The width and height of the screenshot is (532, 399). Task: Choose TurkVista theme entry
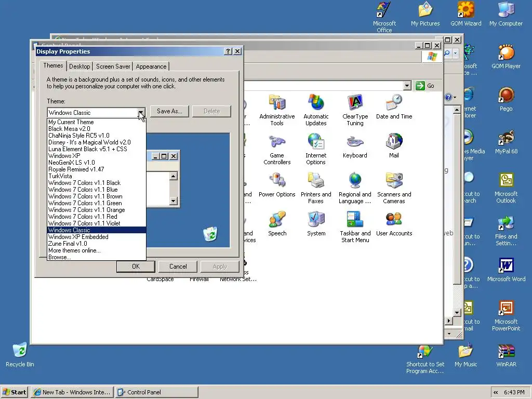tap(96, 176)
